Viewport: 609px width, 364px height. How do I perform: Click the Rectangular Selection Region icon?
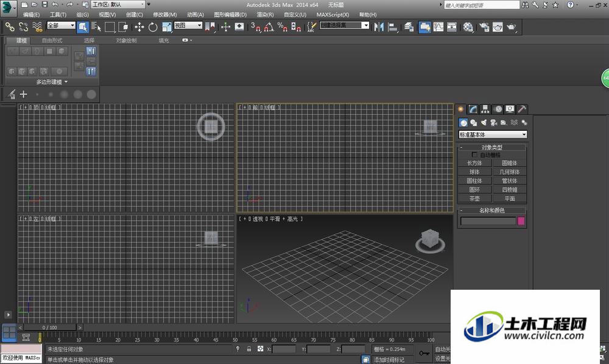(x=110, y=27)
